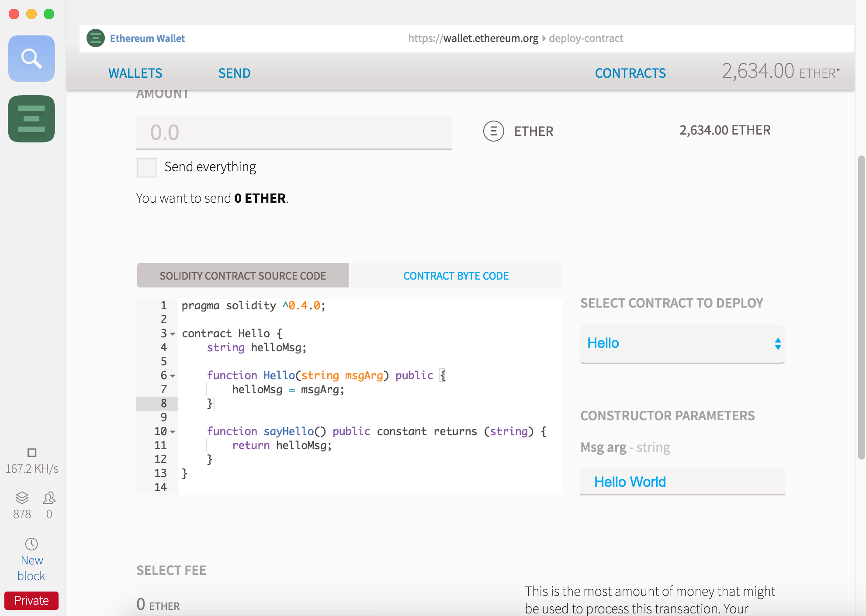Click the Select Fee heading
Viewport: 866px width, 616px height.
[171, 571]
